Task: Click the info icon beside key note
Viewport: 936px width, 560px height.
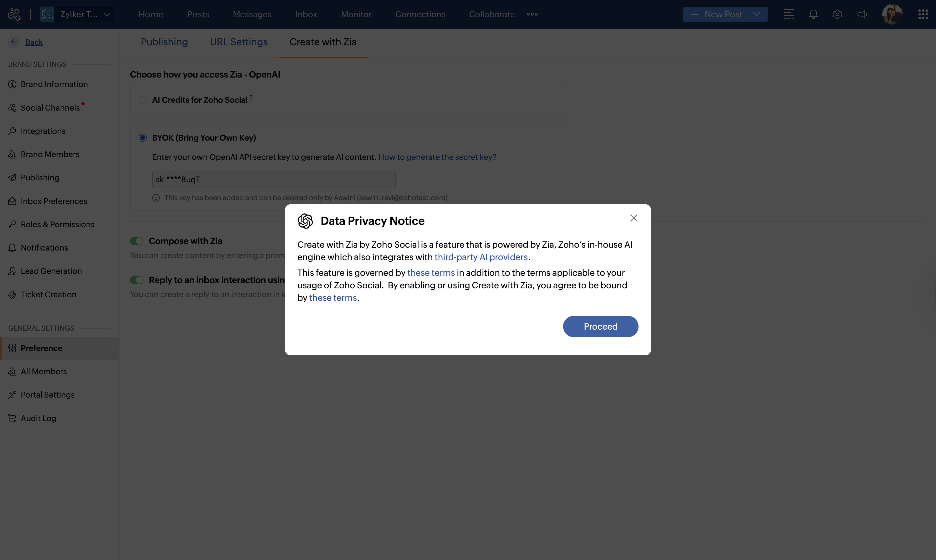Action: 156,198
